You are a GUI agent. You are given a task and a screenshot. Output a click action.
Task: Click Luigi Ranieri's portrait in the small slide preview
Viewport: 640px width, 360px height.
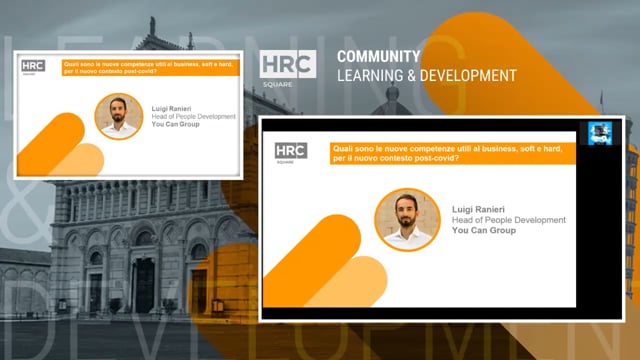[x=119, y=116]
